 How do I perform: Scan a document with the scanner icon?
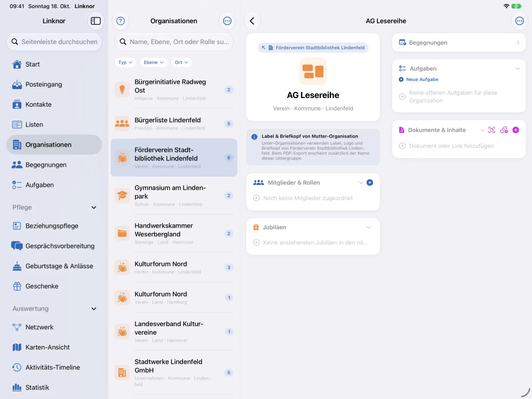492,130
